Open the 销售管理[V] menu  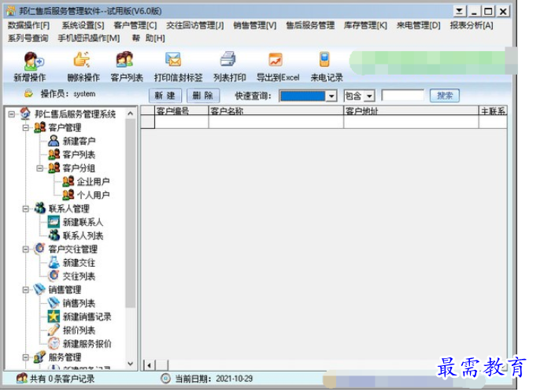tap(255, 25)
